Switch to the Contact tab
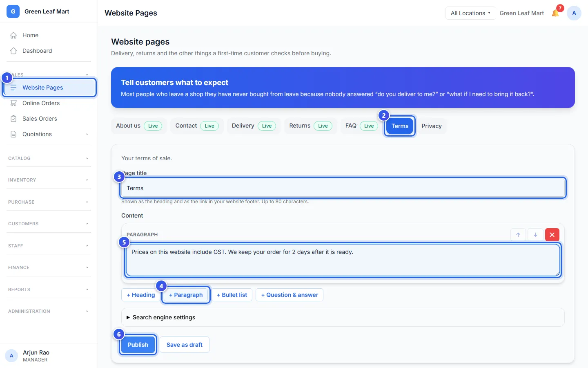588x368 pixels. (197, 126)
